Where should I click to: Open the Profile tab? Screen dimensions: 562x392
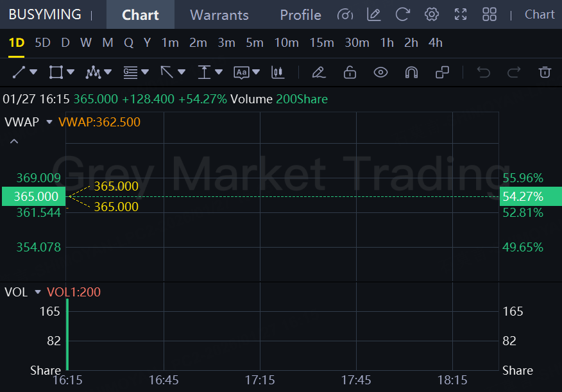coord(300,15)
